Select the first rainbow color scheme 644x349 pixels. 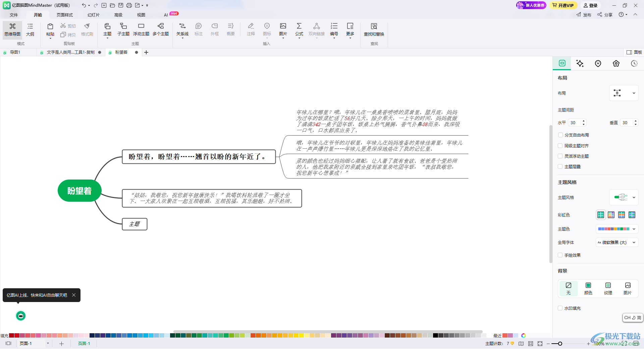pyautogui.click(x=601, y=215)
